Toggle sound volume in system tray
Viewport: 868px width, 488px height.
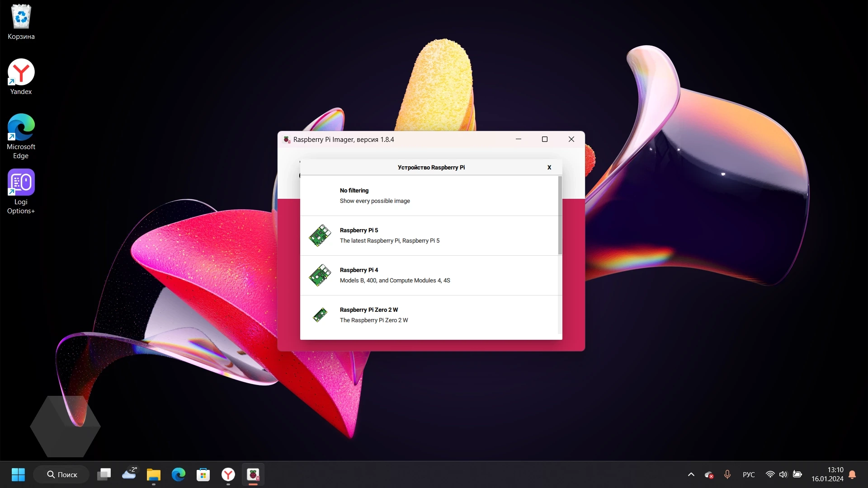point(783,474)
